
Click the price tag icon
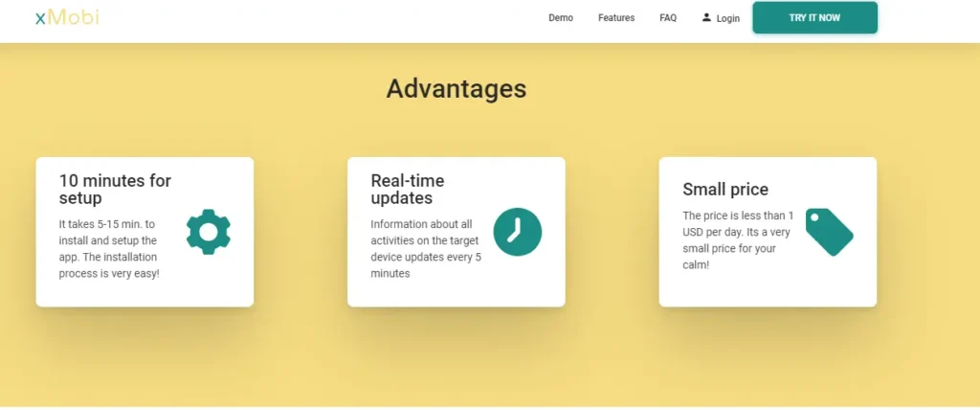coord(828,232)
